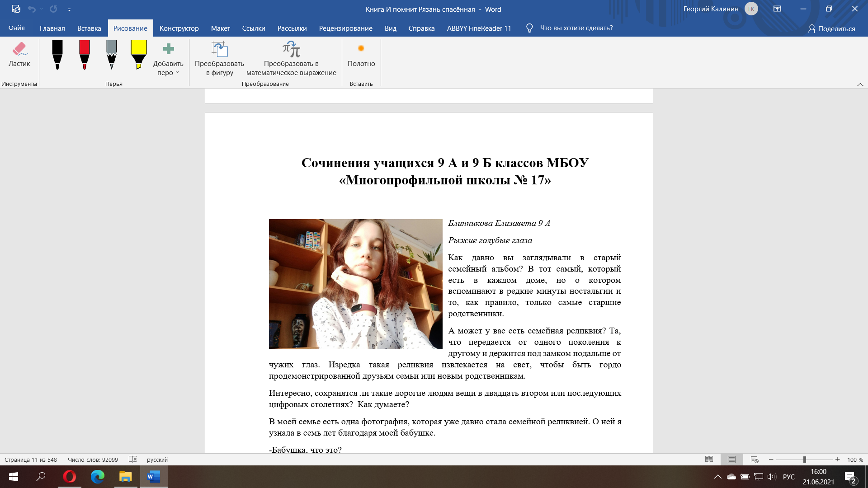Switch to the Рецензирование tab

tap(346, 28)
